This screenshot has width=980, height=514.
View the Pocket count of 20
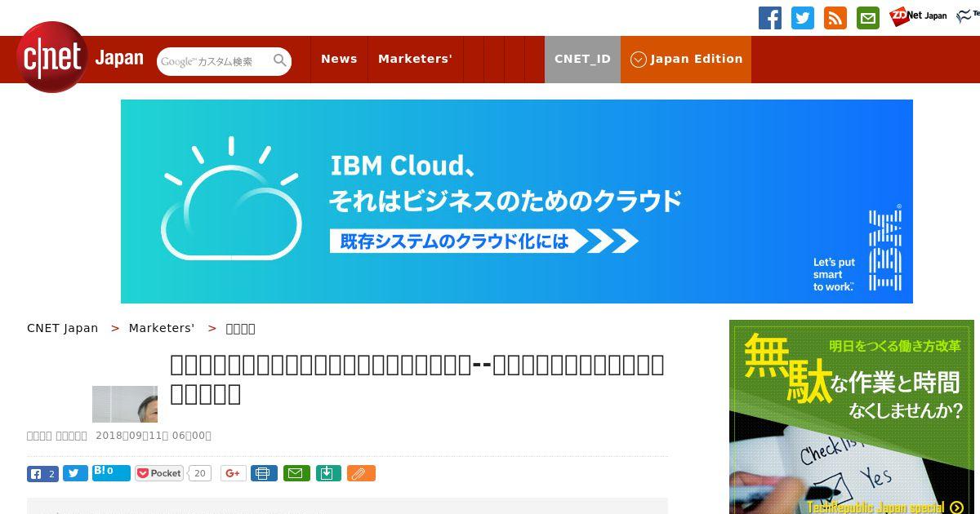pyautogui.click(x=199, y=473)
